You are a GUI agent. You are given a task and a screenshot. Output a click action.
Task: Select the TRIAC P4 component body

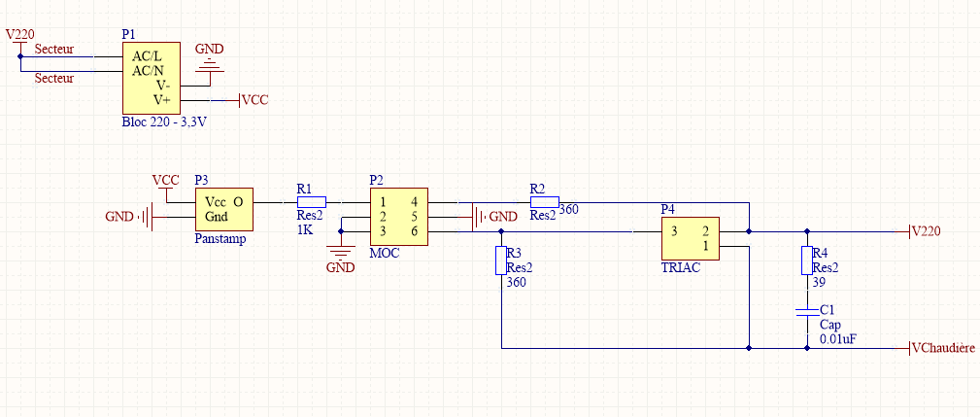point(688,238)
